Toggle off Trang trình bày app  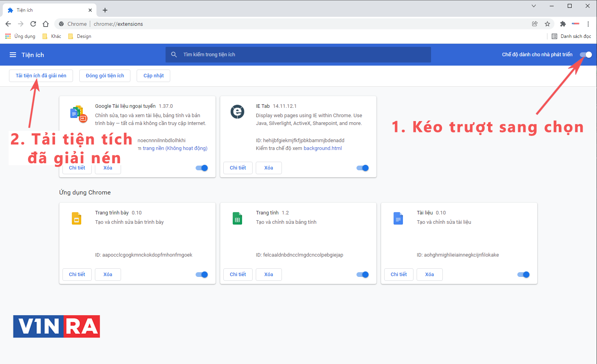click(x=202, y=275)
